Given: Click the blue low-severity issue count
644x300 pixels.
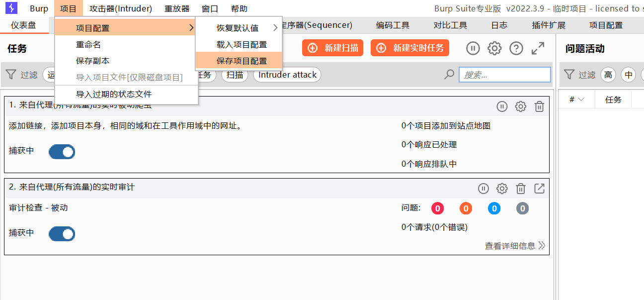Looking at the screenshot, I should [494, 208].
